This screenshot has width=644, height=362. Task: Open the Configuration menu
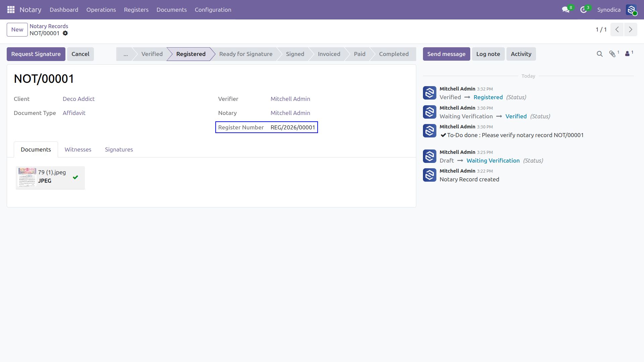(213, 10)
